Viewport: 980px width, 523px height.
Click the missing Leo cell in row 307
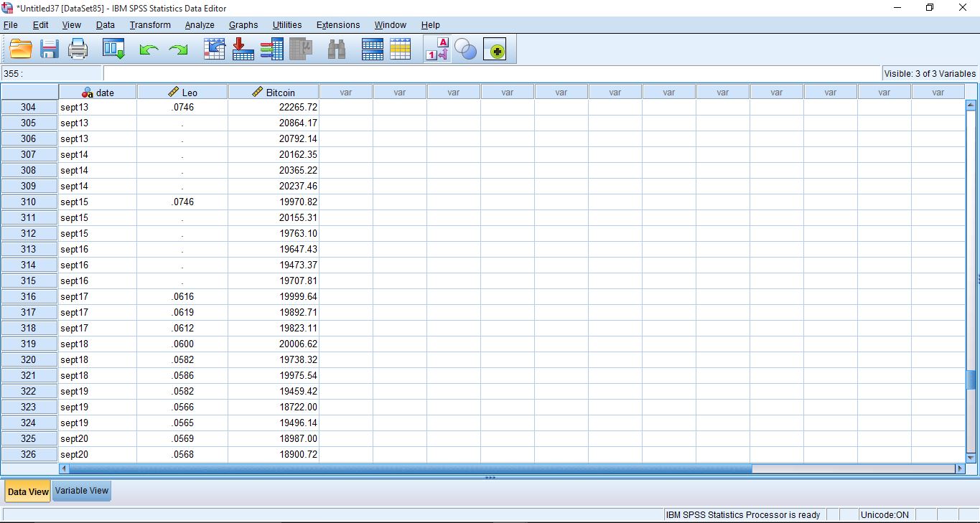tap(182, 154)
